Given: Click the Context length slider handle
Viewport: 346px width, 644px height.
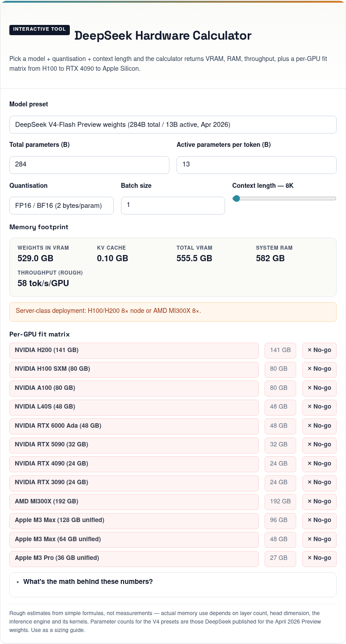Looking at the screenshot, I should [237, 198].
